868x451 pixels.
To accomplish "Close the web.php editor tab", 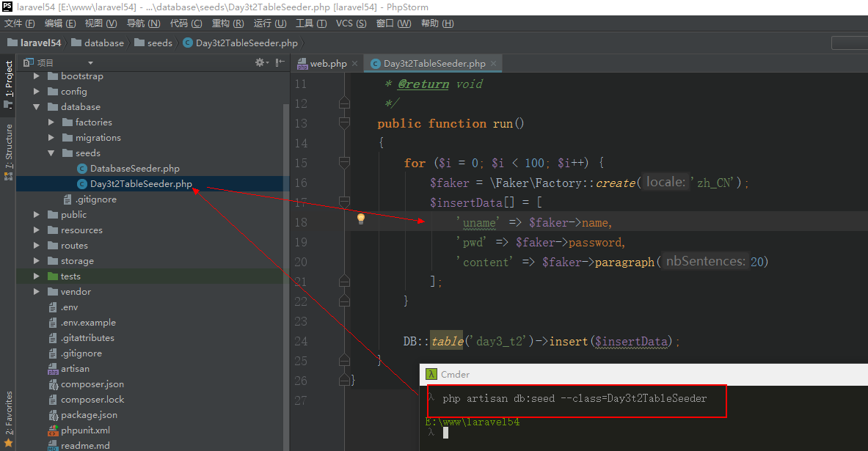I will [355, 64].
